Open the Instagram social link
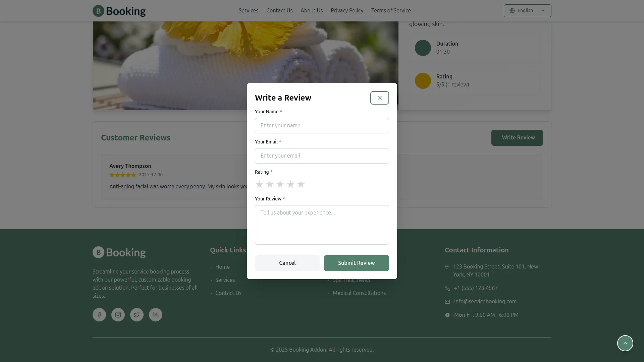Viewport: 644px width, 362px height. click(x=118, y=315)
